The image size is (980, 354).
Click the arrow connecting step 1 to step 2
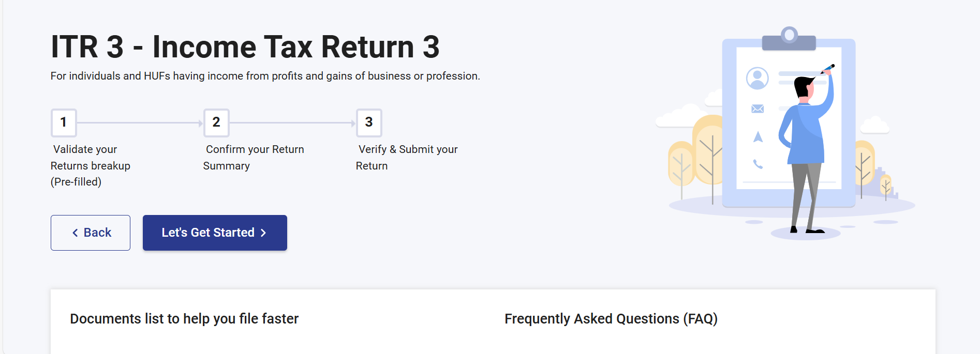tap(140, 123)
